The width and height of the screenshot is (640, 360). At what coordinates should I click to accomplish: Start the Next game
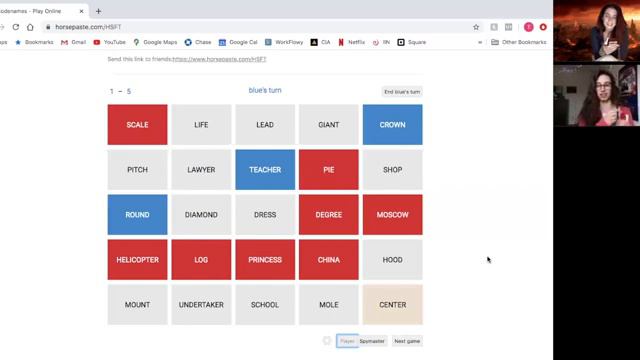click(x=407, y=341)
